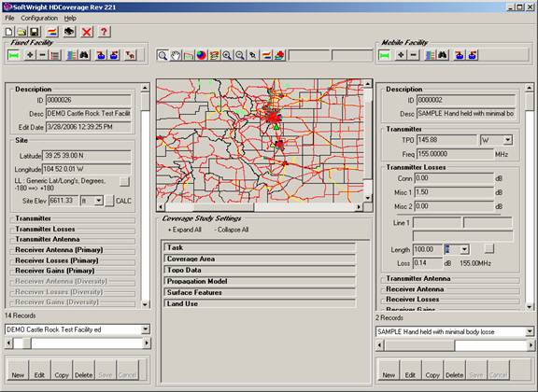
Task: Click the Misc 1 loss field
Action: [454, 192]
